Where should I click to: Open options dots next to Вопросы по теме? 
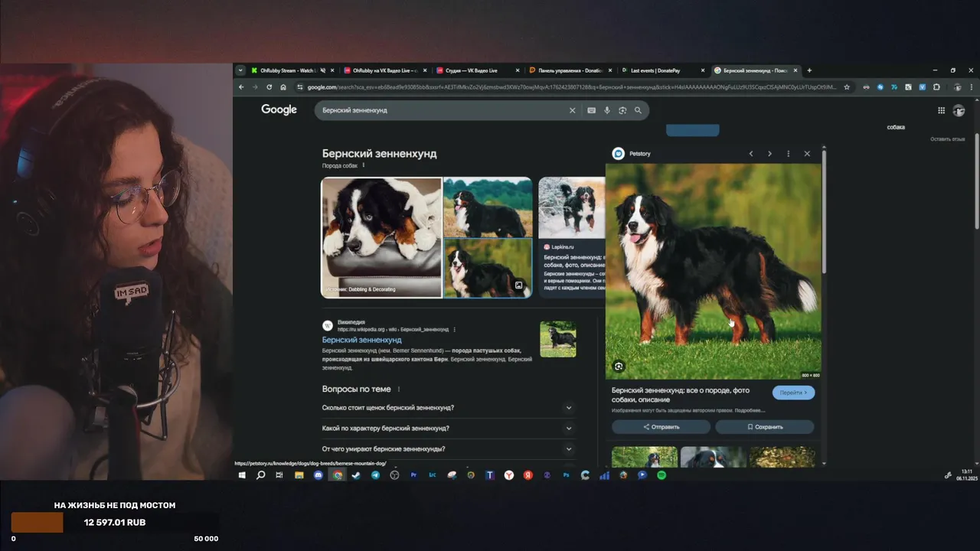399,390
